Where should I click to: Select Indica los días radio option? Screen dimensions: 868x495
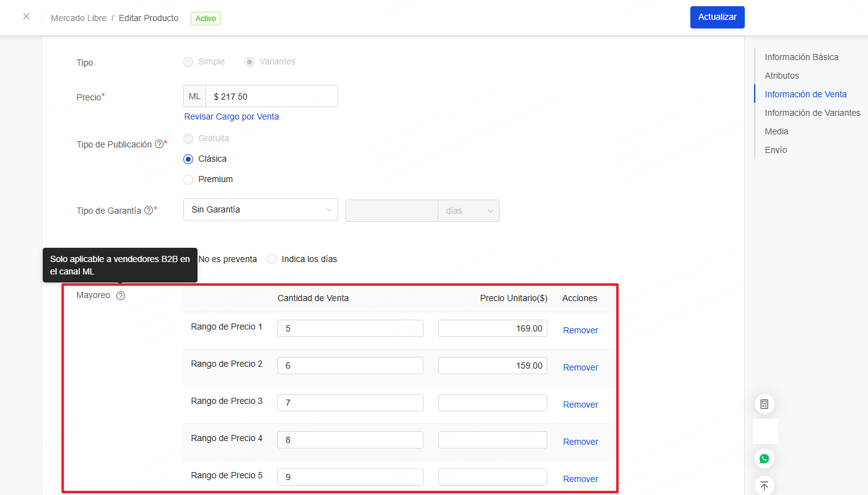(x=272, y=259)
